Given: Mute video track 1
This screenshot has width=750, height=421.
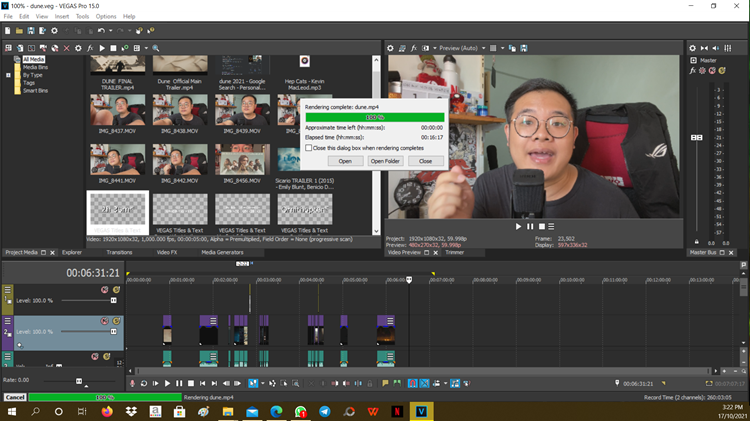Looking at the screenshot, I should coord(104,289).
